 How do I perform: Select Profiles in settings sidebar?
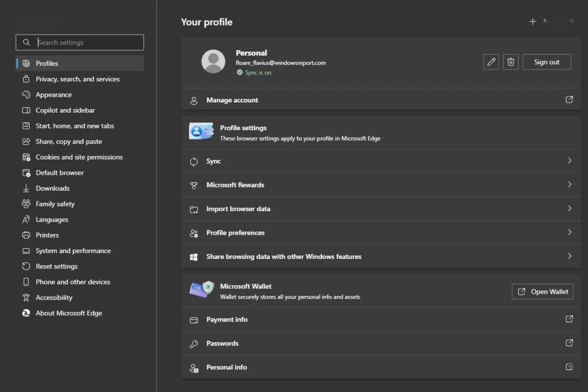coord(80,63)
